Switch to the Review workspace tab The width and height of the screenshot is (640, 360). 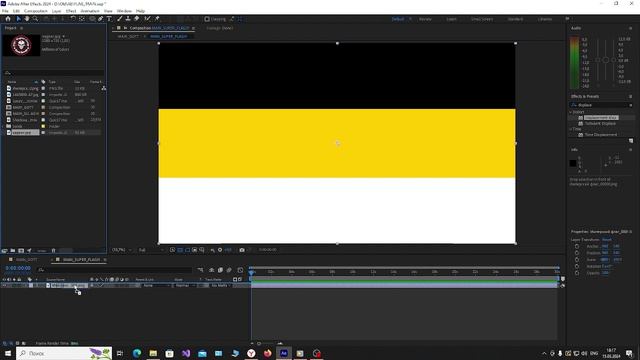[425, 19]
